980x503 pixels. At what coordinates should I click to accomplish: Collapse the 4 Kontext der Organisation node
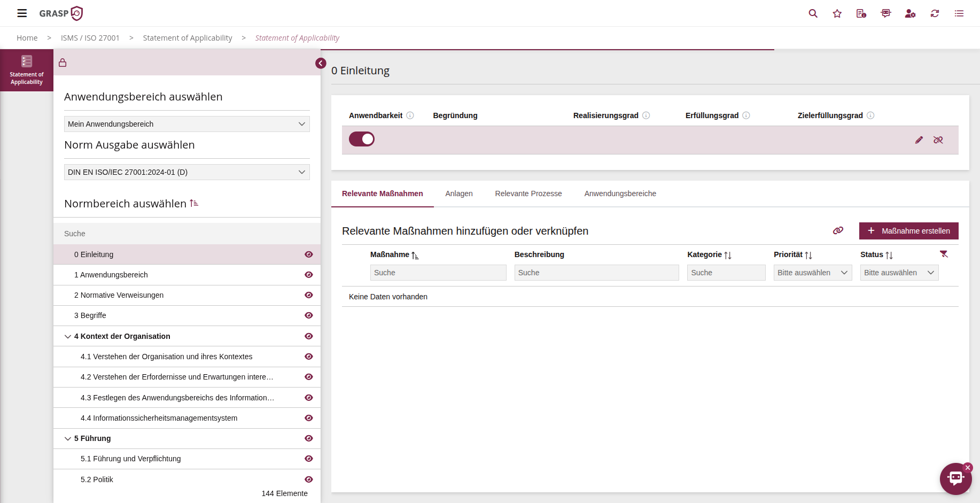(x=68, y=336)
